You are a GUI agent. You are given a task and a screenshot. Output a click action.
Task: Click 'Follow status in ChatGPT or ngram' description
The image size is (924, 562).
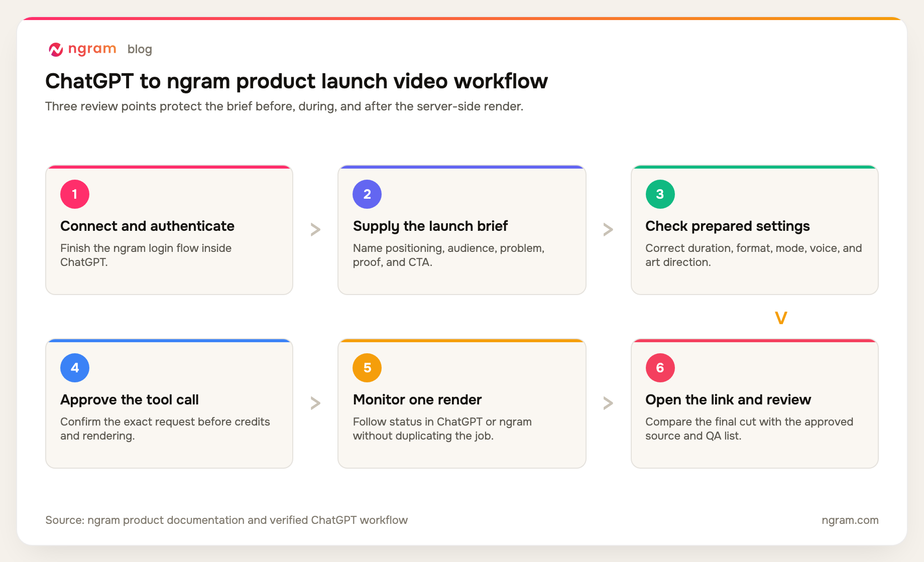442,429
